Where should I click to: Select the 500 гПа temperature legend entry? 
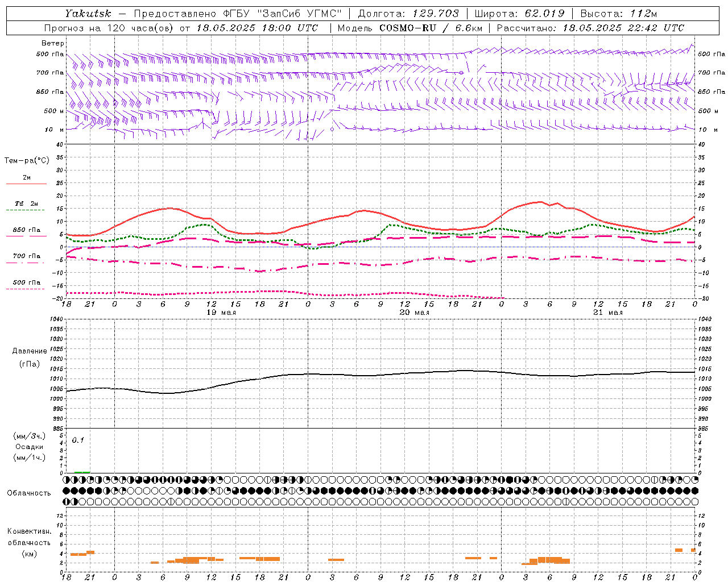pos(26,282)
